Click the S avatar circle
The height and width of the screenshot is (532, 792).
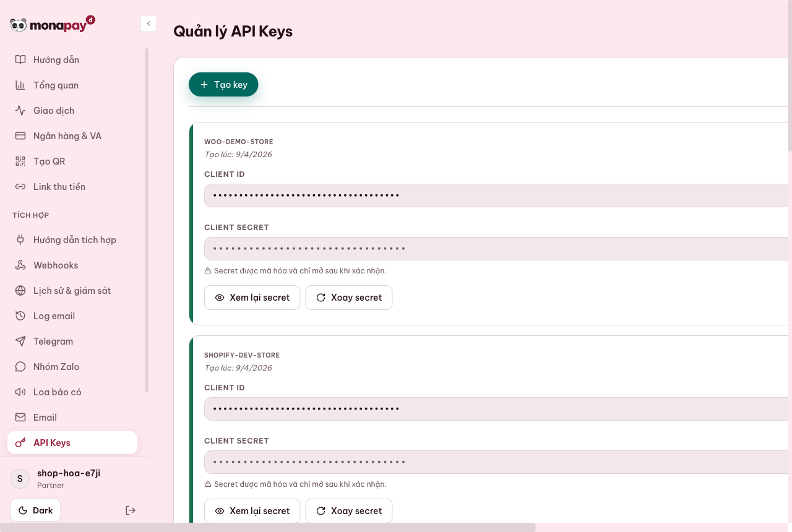coord(20,479)
